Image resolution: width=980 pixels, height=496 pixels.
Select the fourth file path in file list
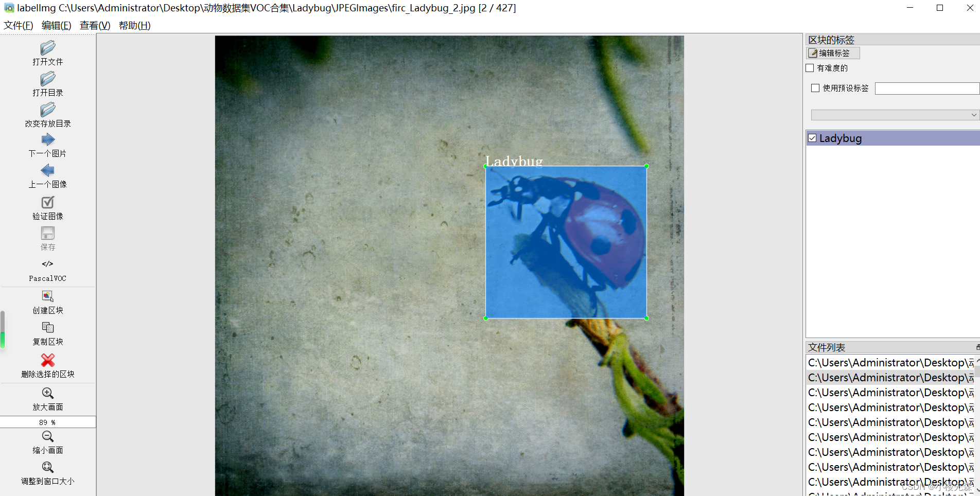point(890,408)
